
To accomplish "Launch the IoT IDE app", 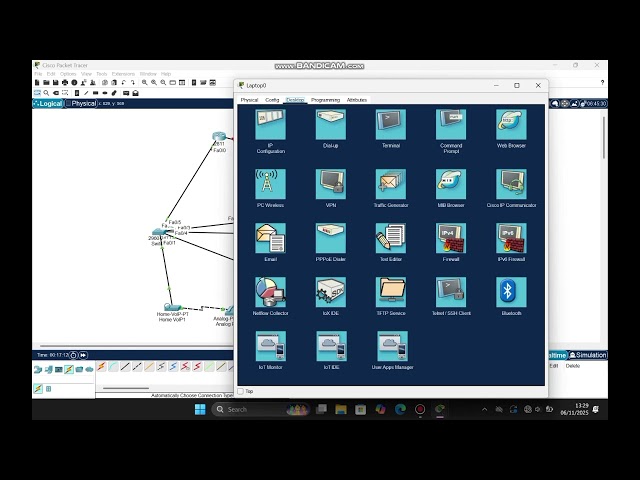I will [x=331, y=346].
